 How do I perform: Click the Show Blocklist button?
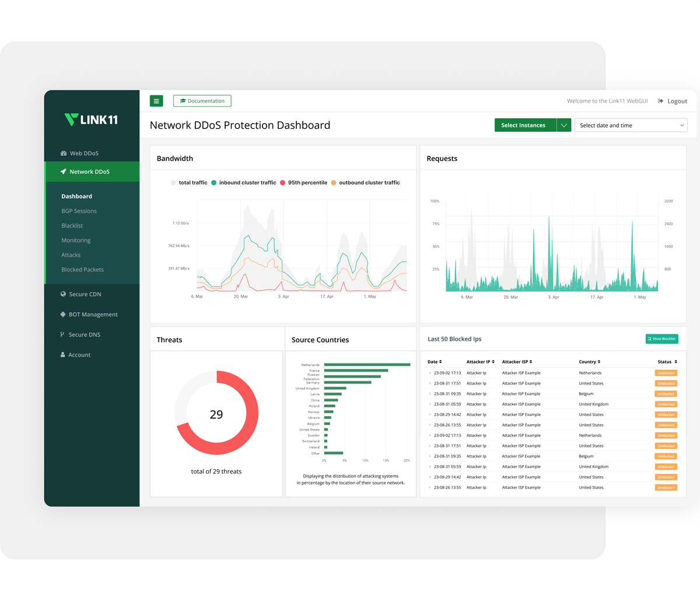click(x=661, y=339)
